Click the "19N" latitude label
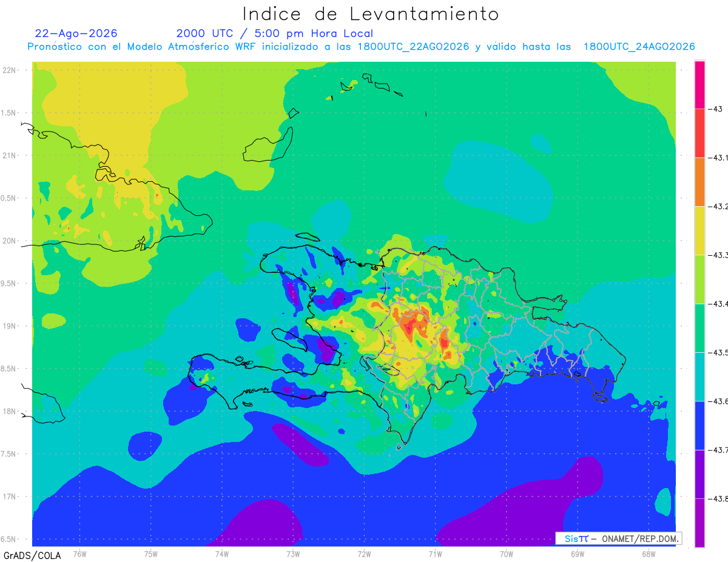This screenshot has width=728, height=562. coord(10,326)
